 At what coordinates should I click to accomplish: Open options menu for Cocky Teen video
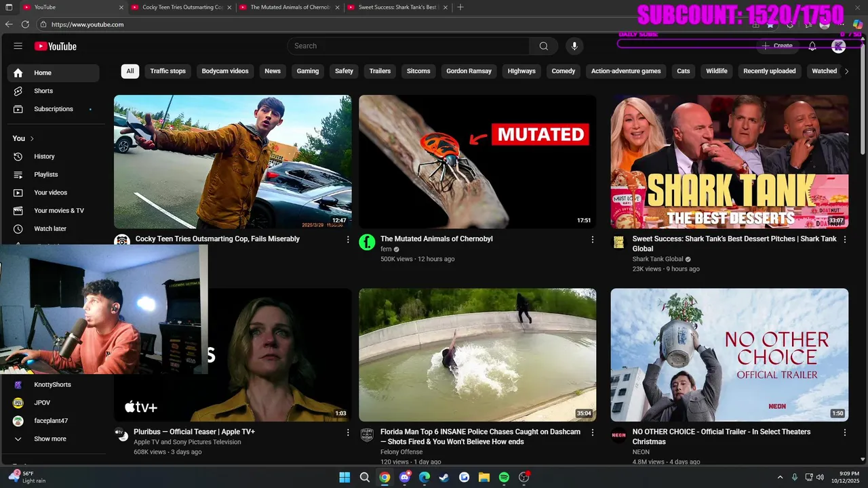(x=348, y=239)
